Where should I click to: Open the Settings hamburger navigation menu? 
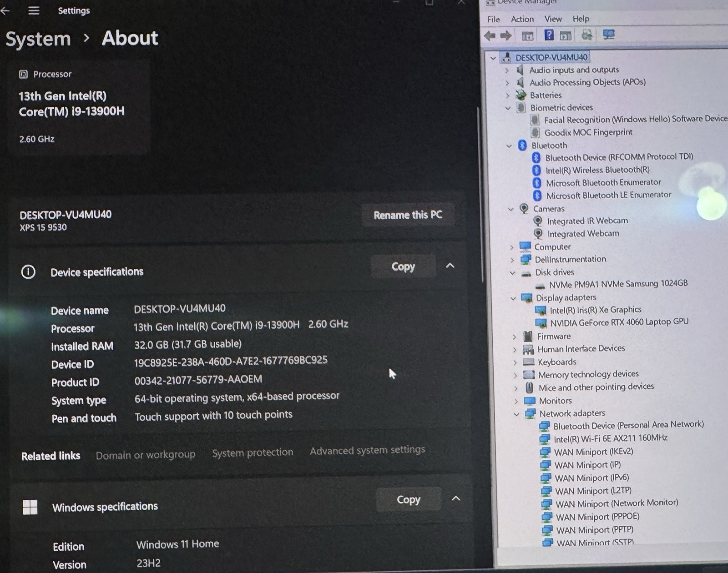pyautogui.click(x=34, y=10)
